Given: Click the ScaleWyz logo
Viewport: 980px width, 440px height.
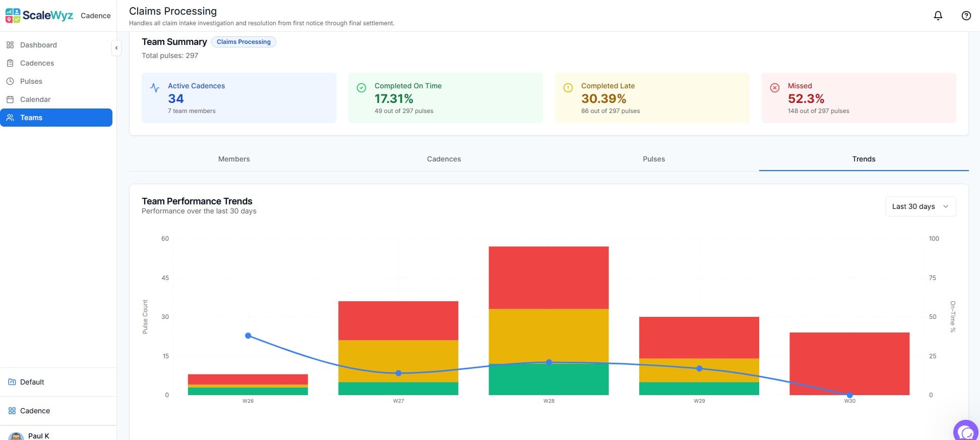Looking at the screenshot, I should (40, 16).
